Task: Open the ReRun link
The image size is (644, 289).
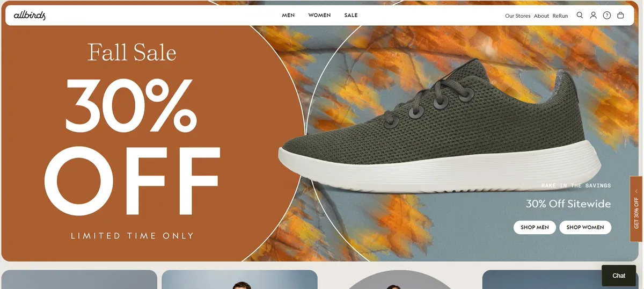Action: [x=560, y=16]
